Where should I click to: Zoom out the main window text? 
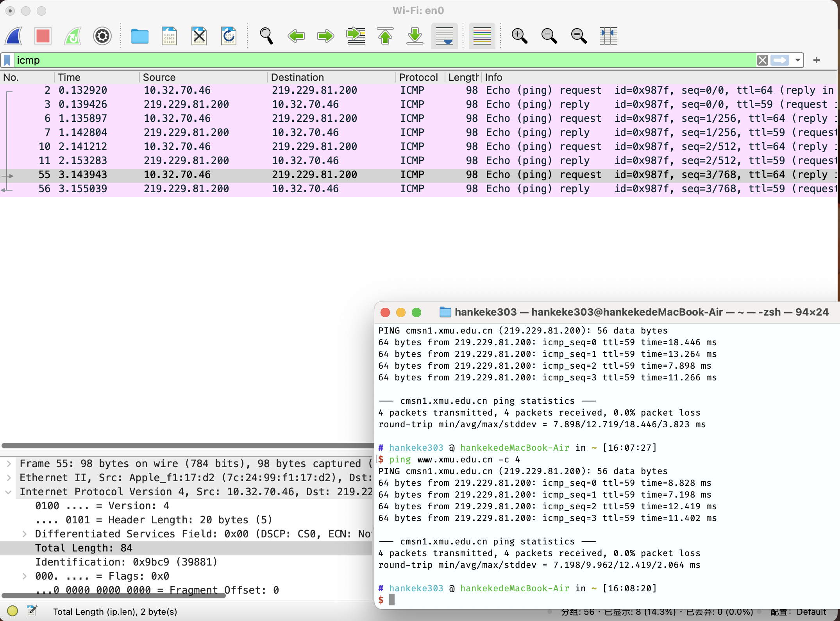coord(549,36)
